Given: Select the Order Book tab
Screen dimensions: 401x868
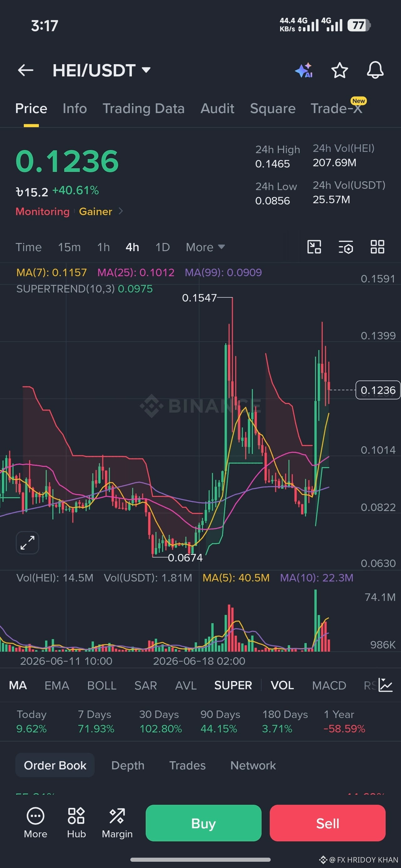Looking at the screenshot, I should click(55, 765).
